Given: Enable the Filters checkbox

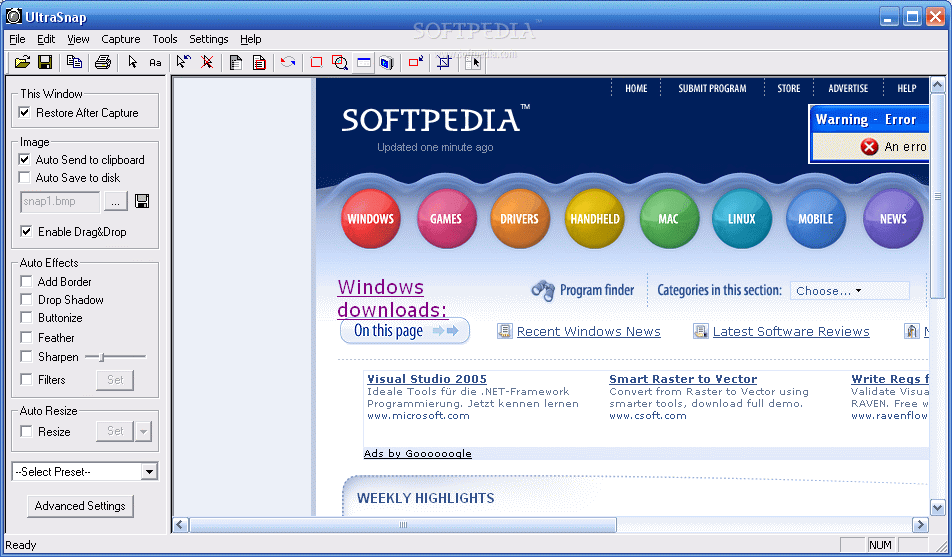Looking at the screenshot, I should (26, 380).
